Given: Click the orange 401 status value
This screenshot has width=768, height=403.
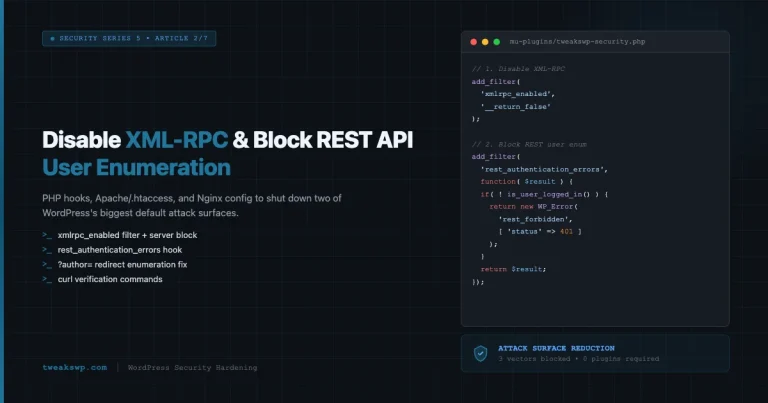Looking at the screenshot, I should click(x=566, y=231).
